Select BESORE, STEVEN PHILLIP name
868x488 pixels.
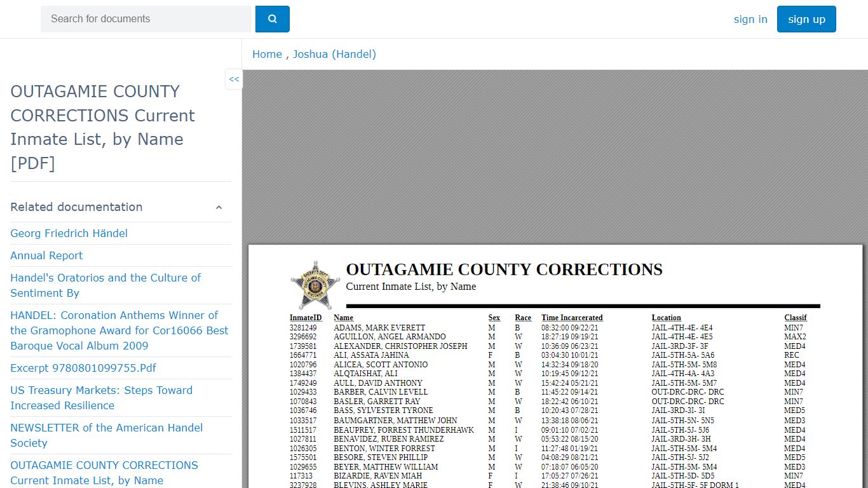click(381, 457)
